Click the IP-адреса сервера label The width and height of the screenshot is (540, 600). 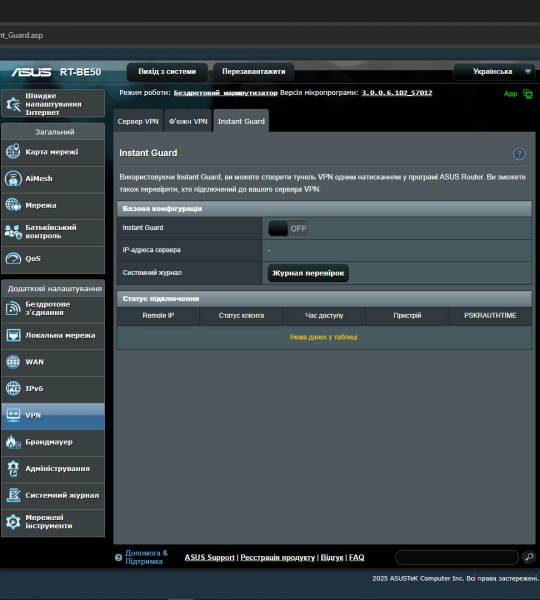click(151, 250)
